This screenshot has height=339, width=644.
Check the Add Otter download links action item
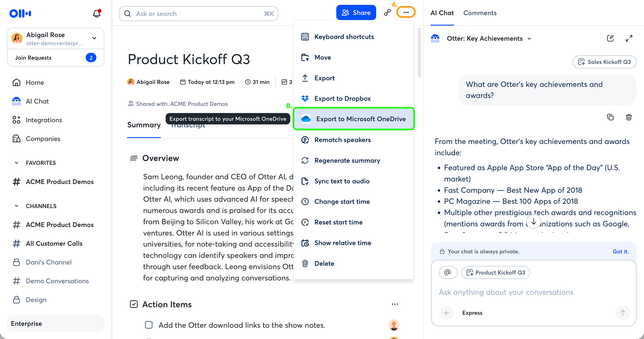[x=149, y=325]
